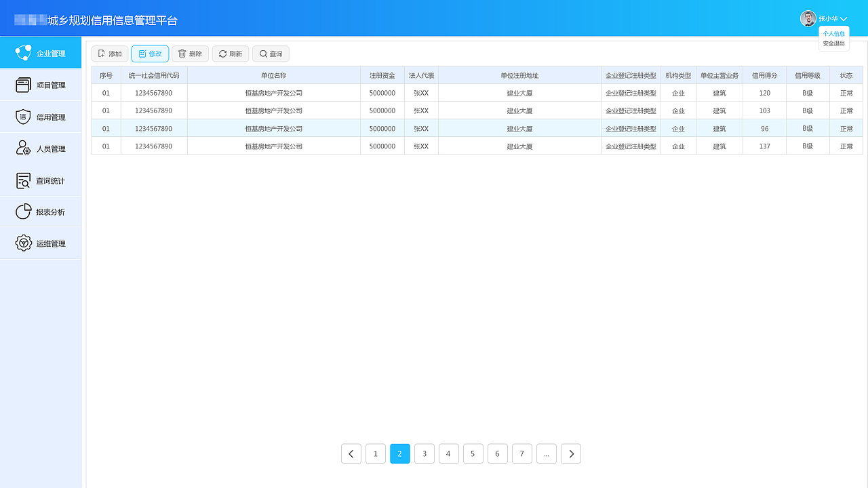Click the 运维管理 gear icon in sidebar
This screenshot has width=868, height=488.
[23, 243]
